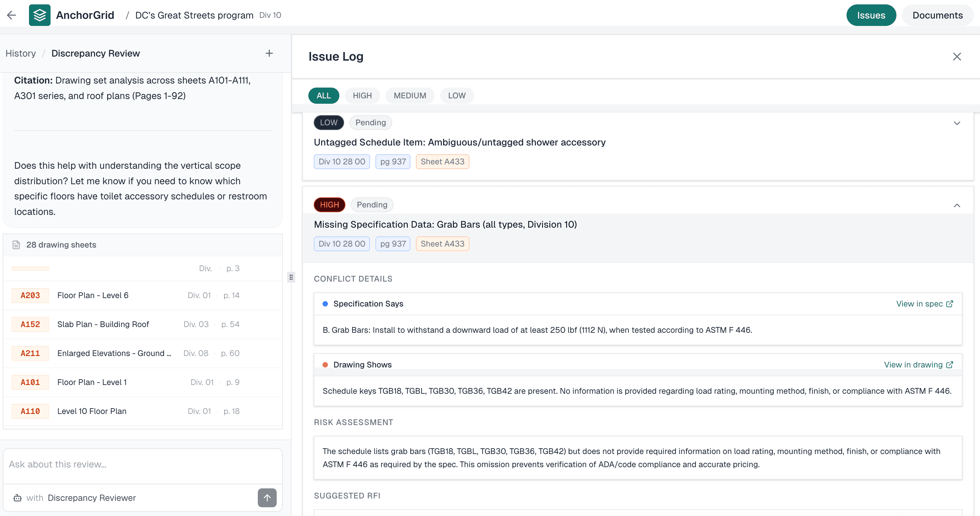Click the document icon beside 28 drawing sheets

(x=17, y=245)
